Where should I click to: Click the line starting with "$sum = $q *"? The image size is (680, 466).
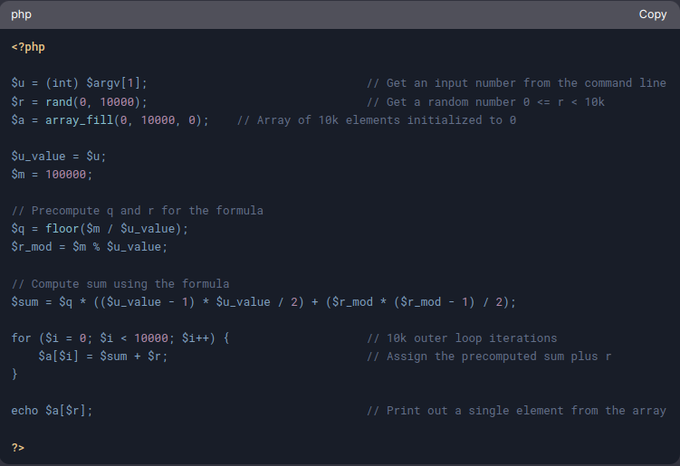(263, 302)
